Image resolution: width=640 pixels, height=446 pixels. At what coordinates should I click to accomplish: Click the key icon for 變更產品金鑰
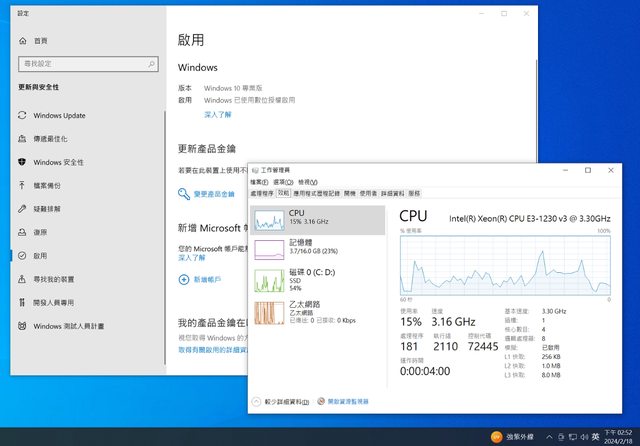[x=184, y=194]
